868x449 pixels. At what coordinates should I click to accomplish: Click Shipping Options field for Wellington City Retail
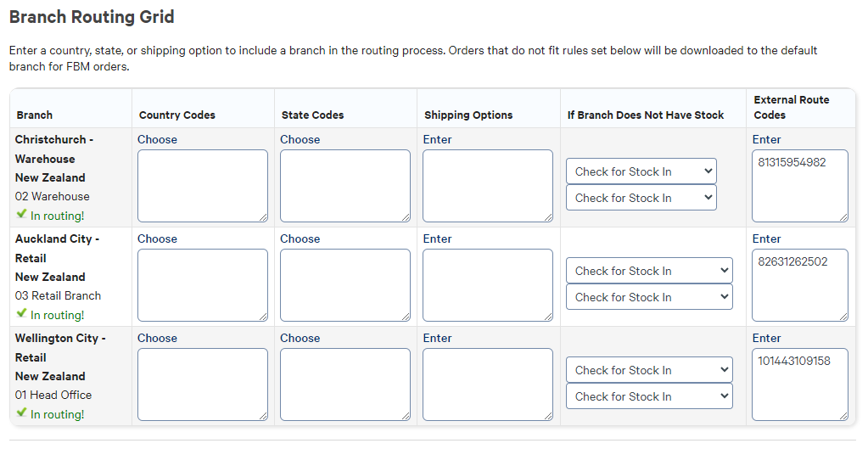[x=487, y=384]
